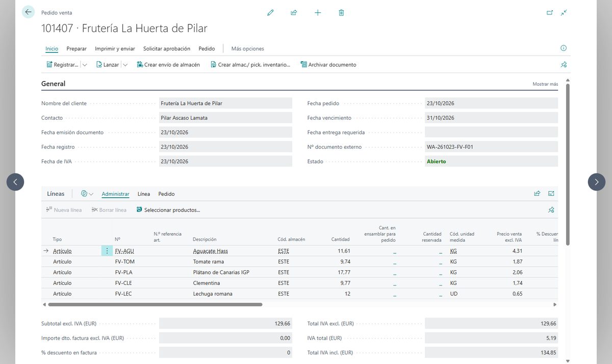Open row options for the FV-AGU line
The height and width of the screenshot is (364, 612).
click(x=107, y=251)
